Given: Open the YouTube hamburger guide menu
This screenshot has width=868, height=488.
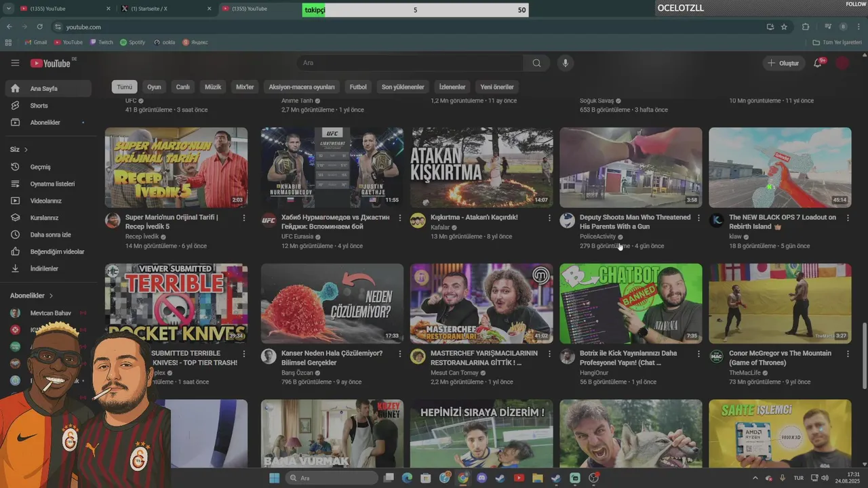Looking at the screenshot, I should click(15, 63).
